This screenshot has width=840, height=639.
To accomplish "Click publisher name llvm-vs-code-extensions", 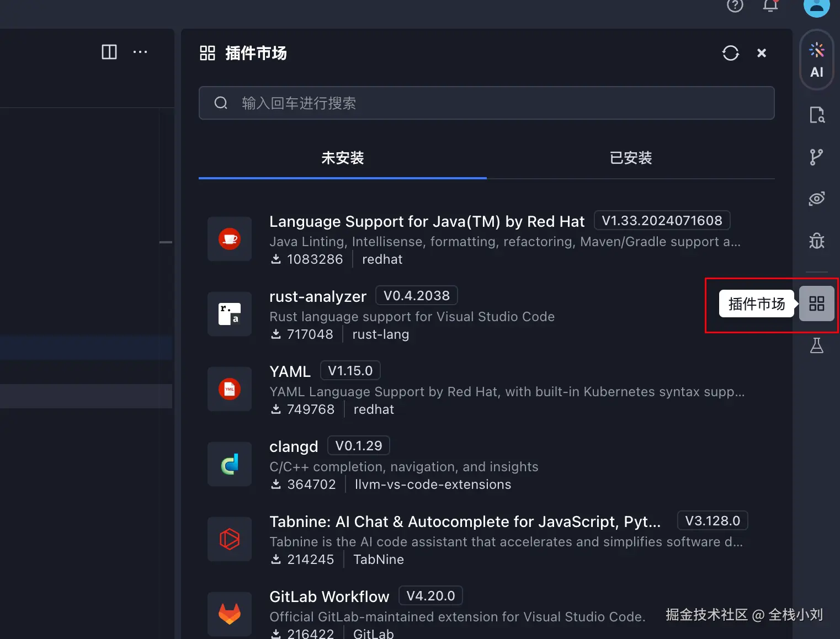I will point(433,484).
